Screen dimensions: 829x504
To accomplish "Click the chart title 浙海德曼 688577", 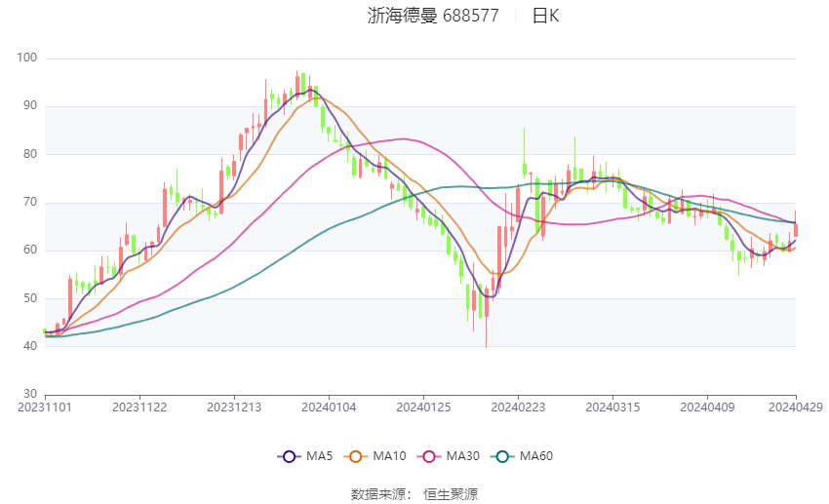I will coord(433,16).
